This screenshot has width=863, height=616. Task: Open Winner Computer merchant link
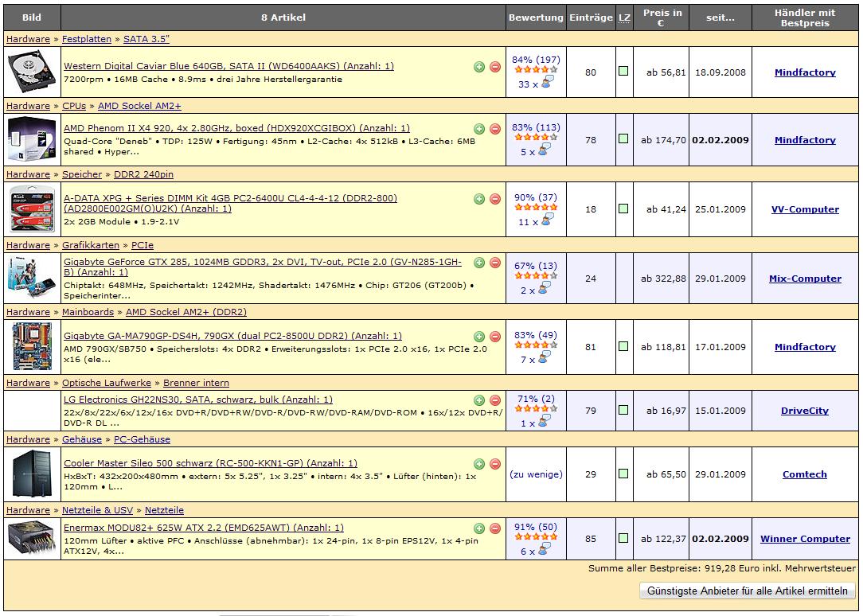tap(805, 539)
